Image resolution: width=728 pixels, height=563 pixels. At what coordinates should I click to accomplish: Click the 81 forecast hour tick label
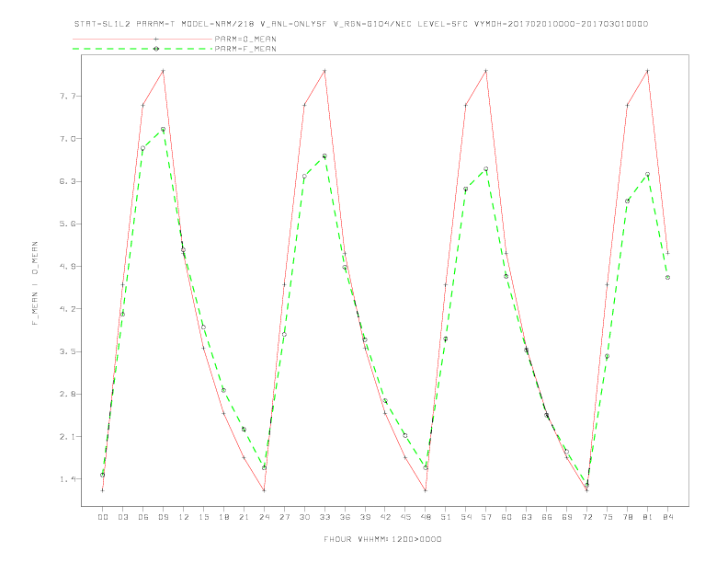click(648, 517)
